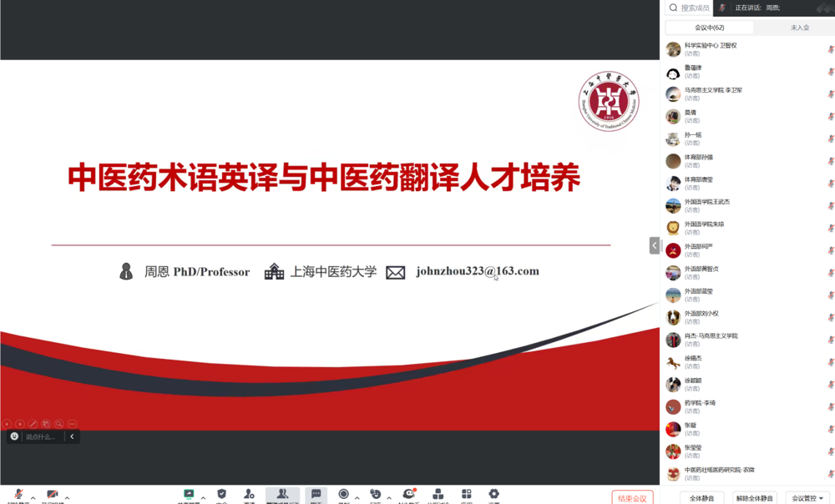Click the share screen icon in toolbar
The height and width of the screenshot is (504, 835).
tap(189, 495)
